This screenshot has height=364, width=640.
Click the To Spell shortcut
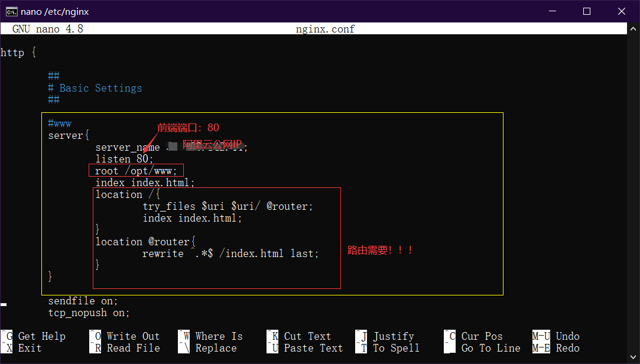(387, 348)
